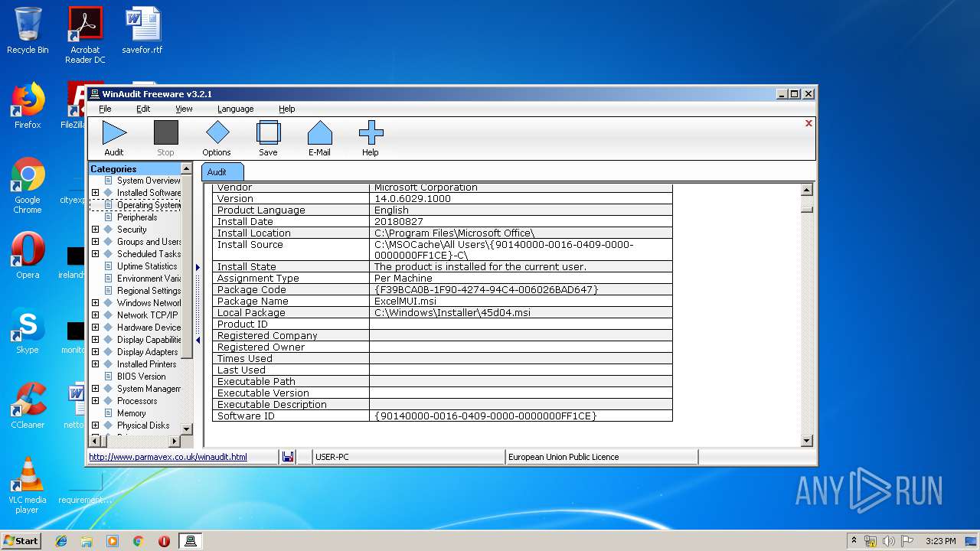The height and width of the screenshot is (551, 980).
Task: Click the Local Package path value
Action: pyautogui.click(x=452, y=313)
